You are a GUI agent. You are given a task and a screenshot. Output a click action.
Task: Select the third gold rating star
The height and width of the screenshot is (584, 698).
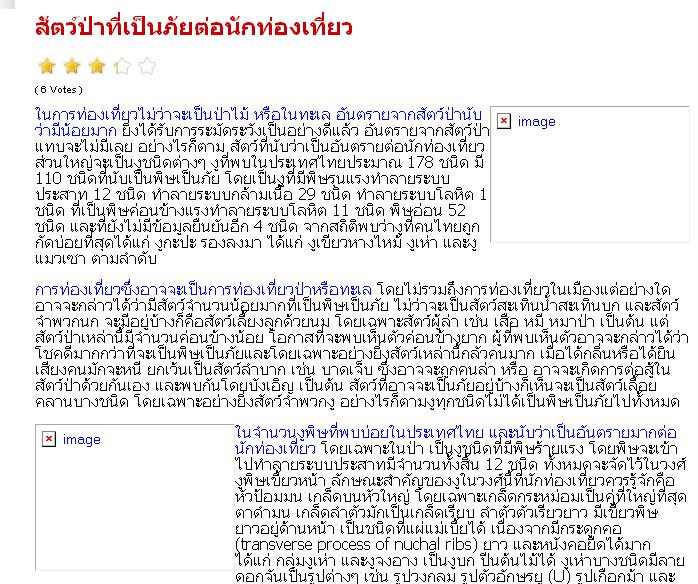[x=97, y=67]
